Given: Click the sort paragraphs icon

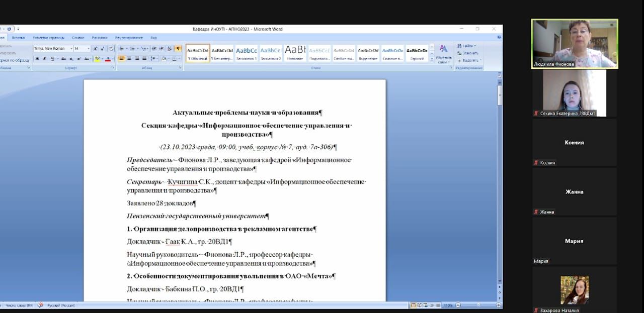Looking at the screenshot, I should tap(169, 49).
